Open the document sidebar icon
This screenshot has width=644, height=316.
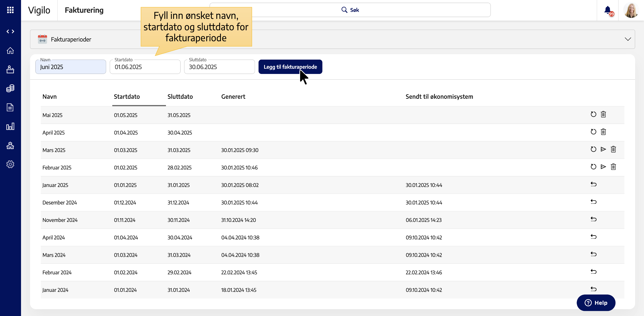coord(10,107)
